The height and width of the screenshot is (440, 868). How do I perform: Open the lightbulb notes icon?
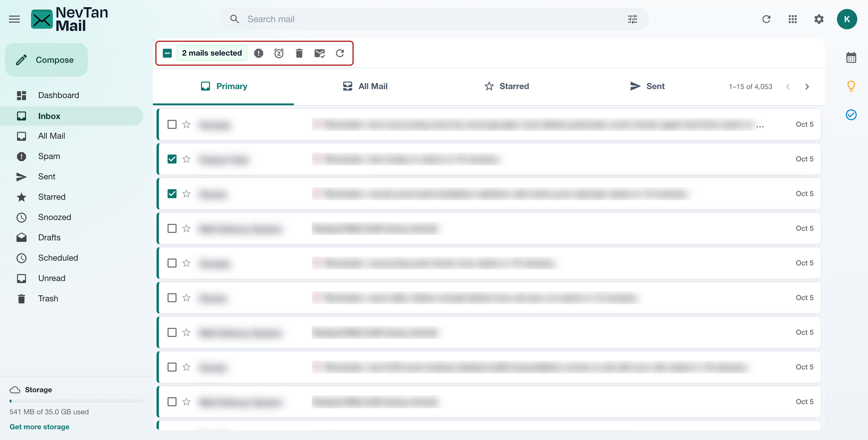[x=851, y=86]
